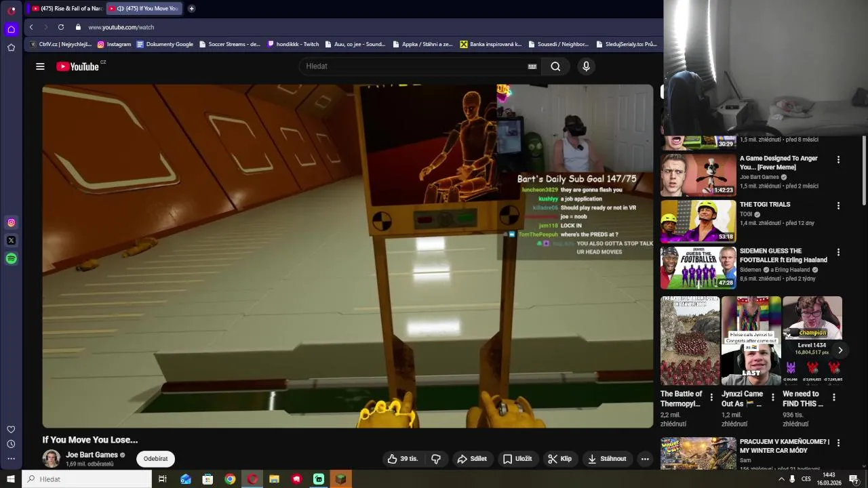868x488 pixels.
Task: Open a new browser tab
Action: coord(191,9)
